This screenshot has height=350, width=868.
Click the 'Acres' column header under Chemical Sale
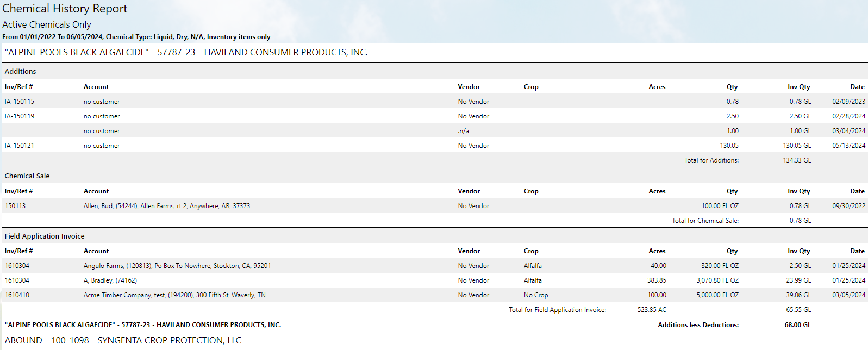click(657, 191)
